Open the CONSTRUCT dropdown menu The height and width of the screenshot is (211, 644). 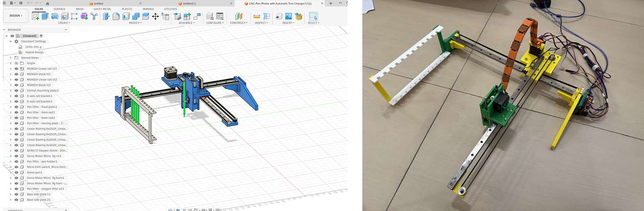pyautogui.click(x=239, y=23)
